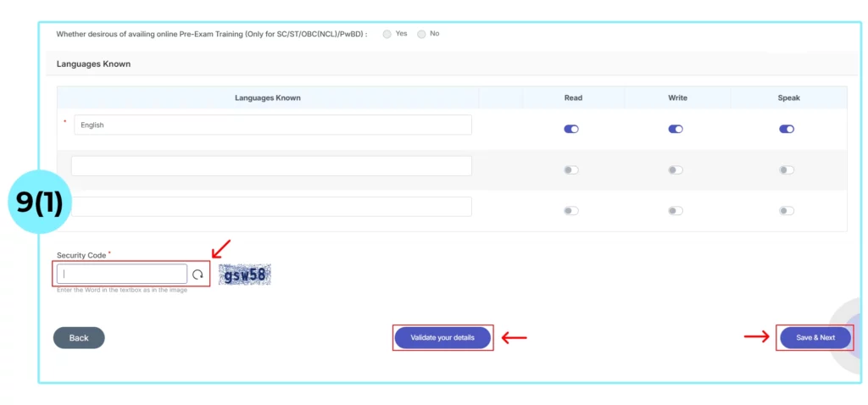Click the English language input field
This screenshot has width=868, height=405.
click(273, 125)
